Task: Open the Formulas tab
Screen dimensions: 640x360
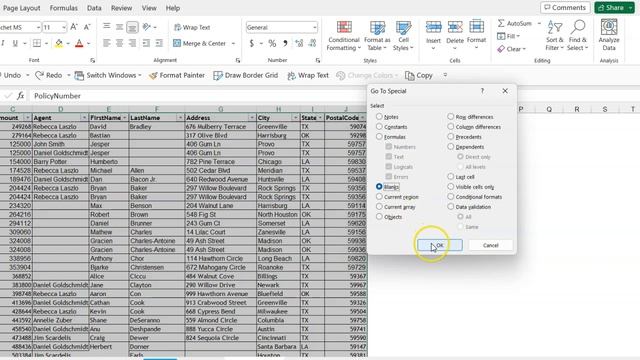Action: click(x=63, y=8)
